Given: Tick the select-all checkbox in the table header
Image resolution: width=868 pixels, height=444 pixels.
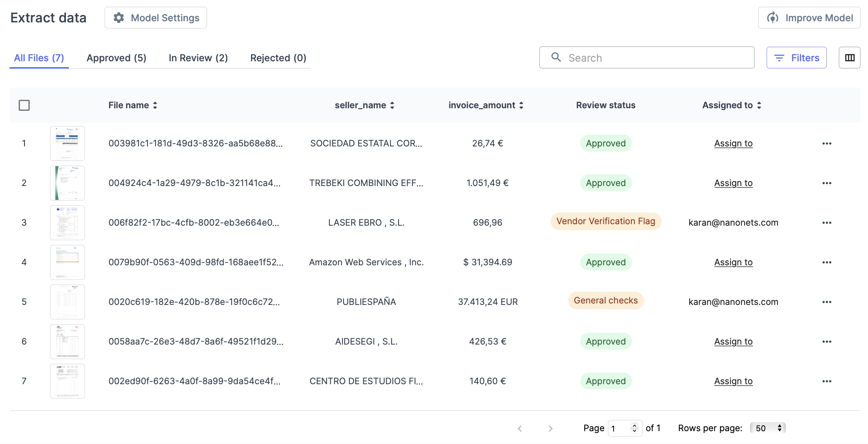Looking at the screenshot, I should click(x=24, y=105).
